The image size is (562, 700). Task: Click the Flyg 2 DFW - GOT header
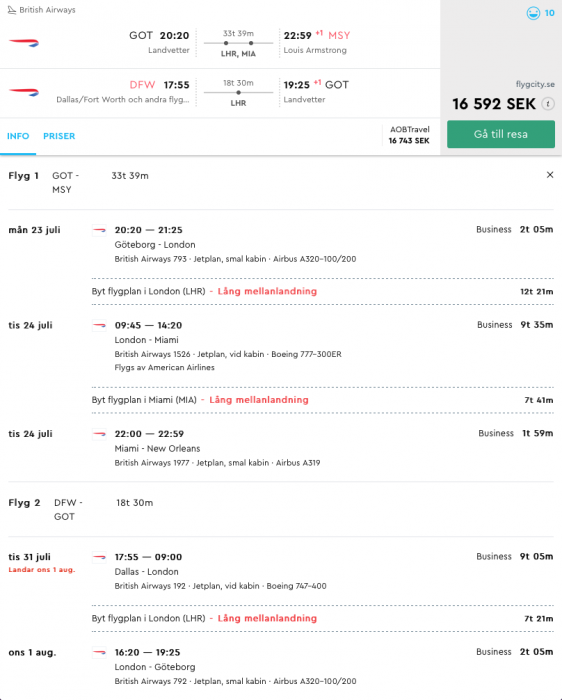tap(81, 509)
